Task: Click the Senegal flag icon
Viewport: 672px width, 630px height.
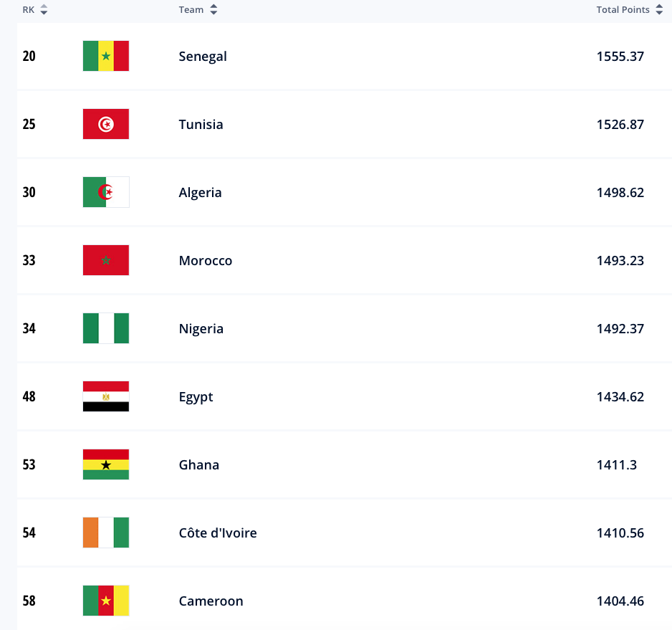Action: coord(106,56)
